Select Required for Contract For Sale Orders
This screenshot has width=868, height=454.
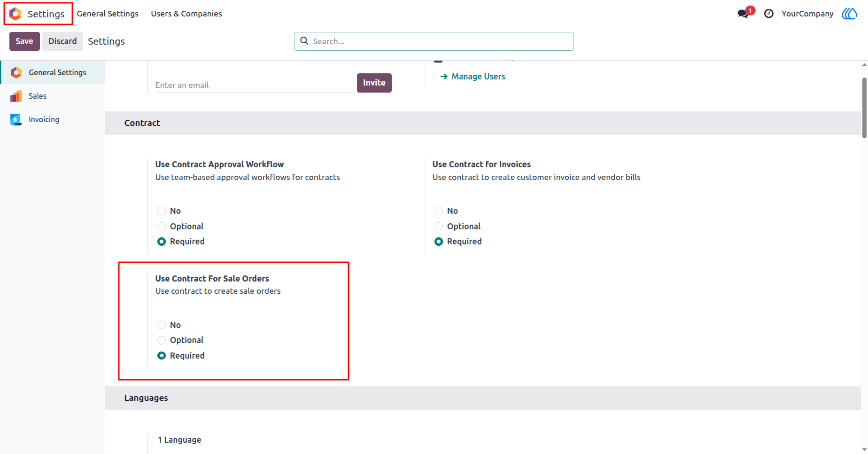(162, 356)
